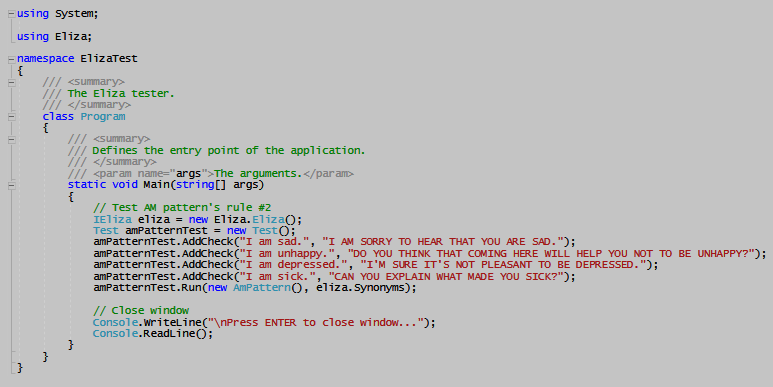Collapse the using directives block at 'using System;'
The width and height of the screenshot is (773, 387).
point(11,14)
